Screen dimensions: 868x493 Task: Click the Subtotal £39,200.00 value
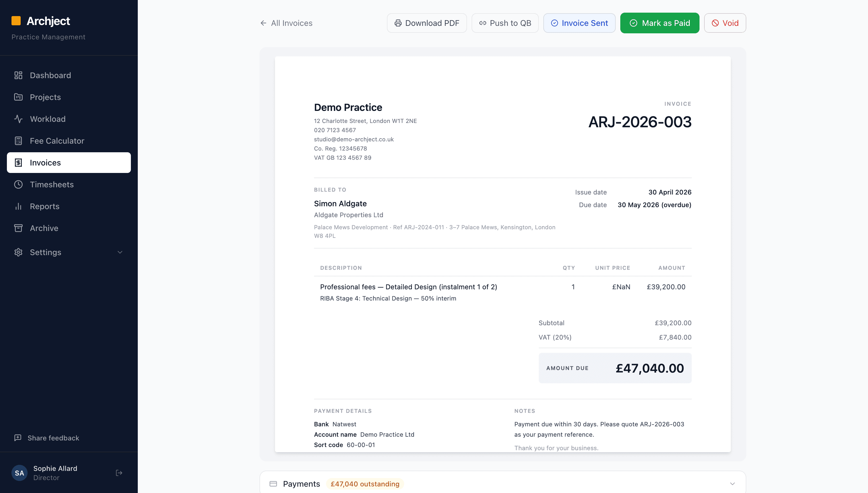[673, 323]
